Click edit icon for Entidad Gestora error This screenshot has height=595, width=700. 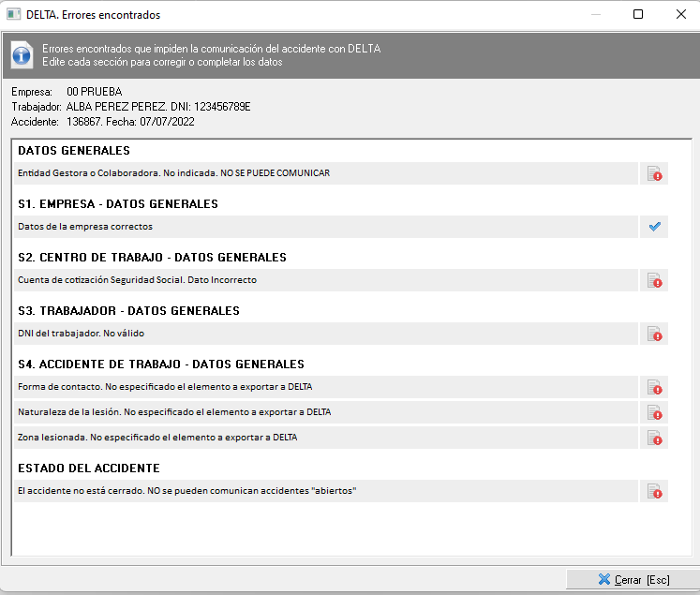(654, 173)
